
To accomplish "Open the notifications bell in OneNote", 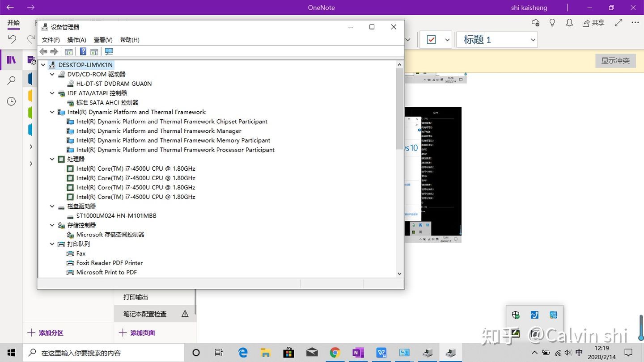I will tap(569, 23).
